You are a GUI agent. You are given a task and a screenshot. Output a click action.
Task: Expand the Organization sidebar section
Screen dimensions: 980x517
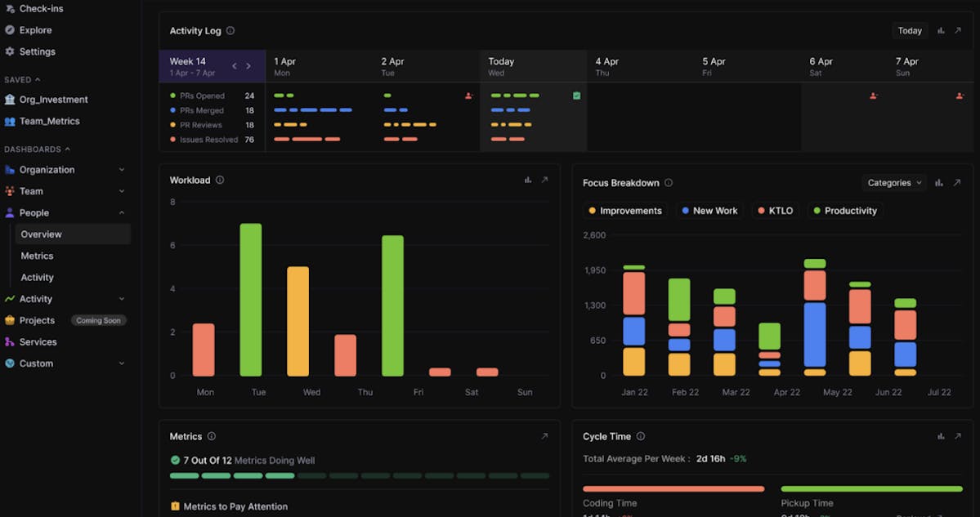pos(122,169)
